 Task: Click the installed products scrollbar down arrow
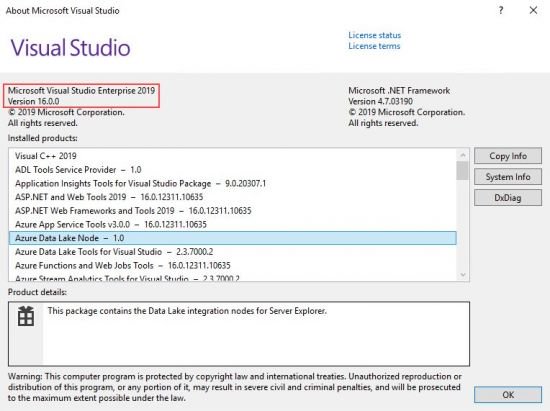463,275
